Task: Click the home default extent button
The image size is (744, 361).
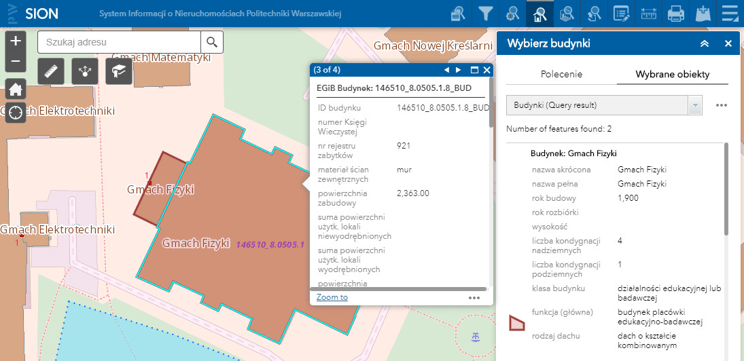Action: [x=16, y=89]
